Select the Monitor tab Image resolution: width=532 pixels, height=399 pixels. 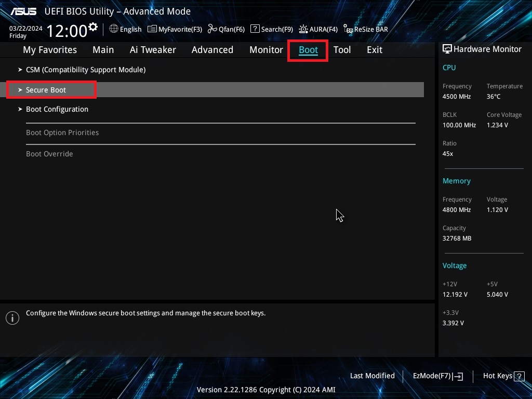point(266,49)
